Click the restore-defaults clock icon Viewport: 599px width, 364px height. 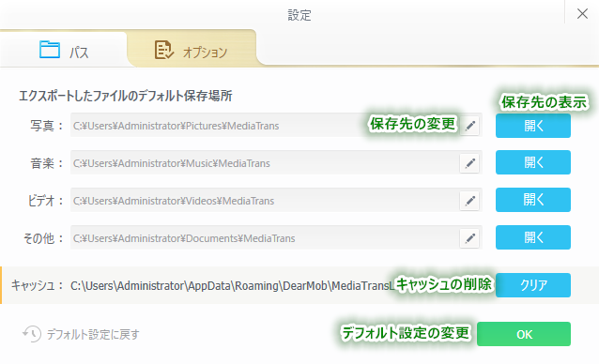pyautogui.click(x=32, y=334)
